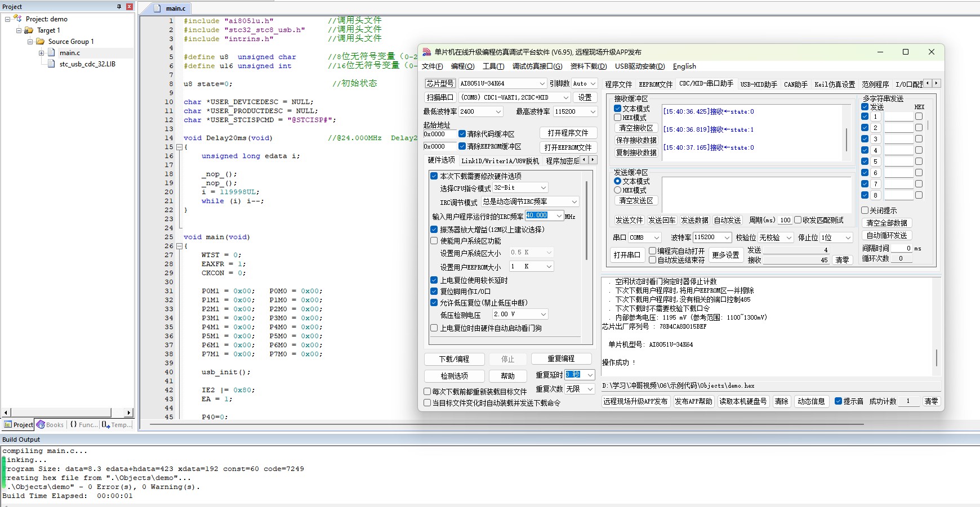
Task: Open the COM8 CDC1-UART1 port dropdown
Action: [566, 97]
